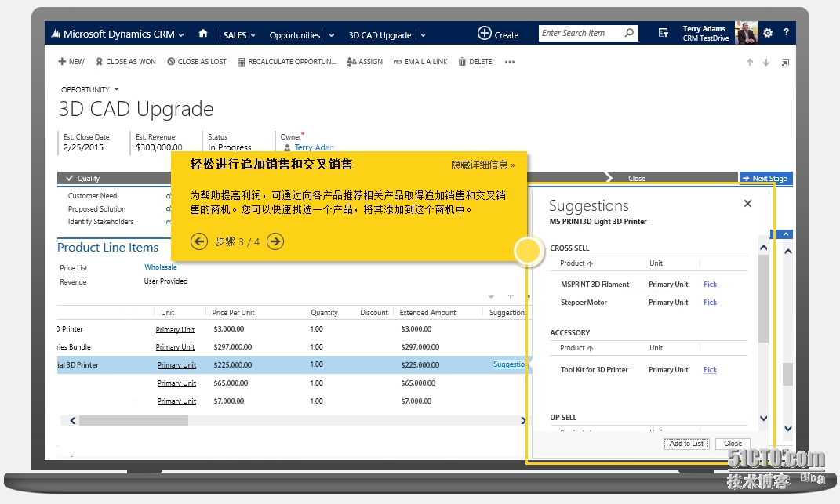Click the Create plus icon
This screenshot has width=840, height=504.
click(x=484, y=33)
